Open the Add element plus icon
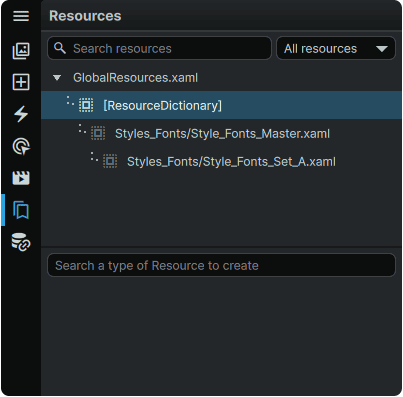The image size is (403, 397). click(21, 82)
